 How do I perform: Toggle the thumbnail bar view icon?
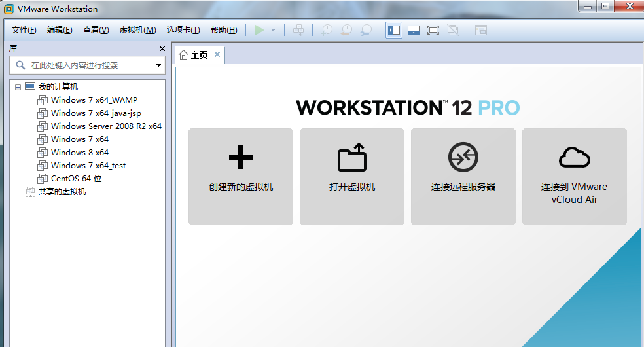(x=414, y=30)
